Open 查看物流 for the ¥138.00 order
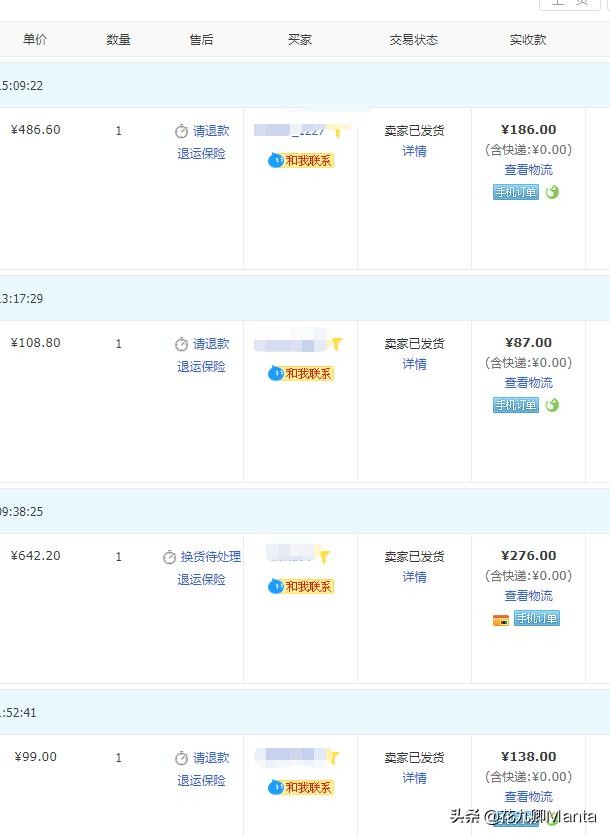 [529, 796]
